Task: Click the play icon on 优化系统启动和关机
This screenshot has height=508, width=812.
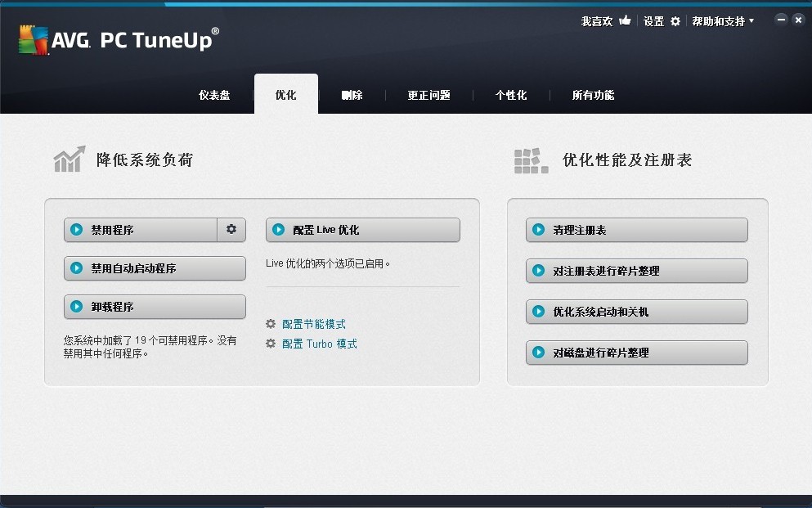Action: point(539,311)
